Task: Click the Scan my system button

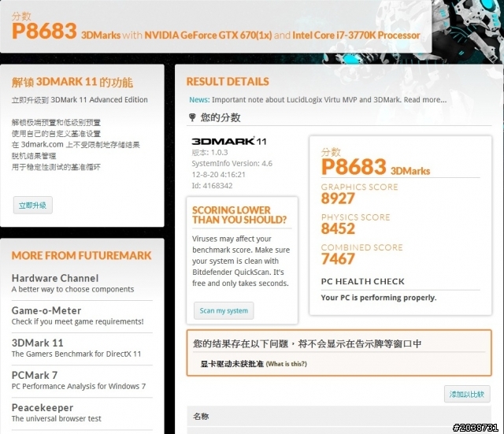Action: tap(224, 310)
